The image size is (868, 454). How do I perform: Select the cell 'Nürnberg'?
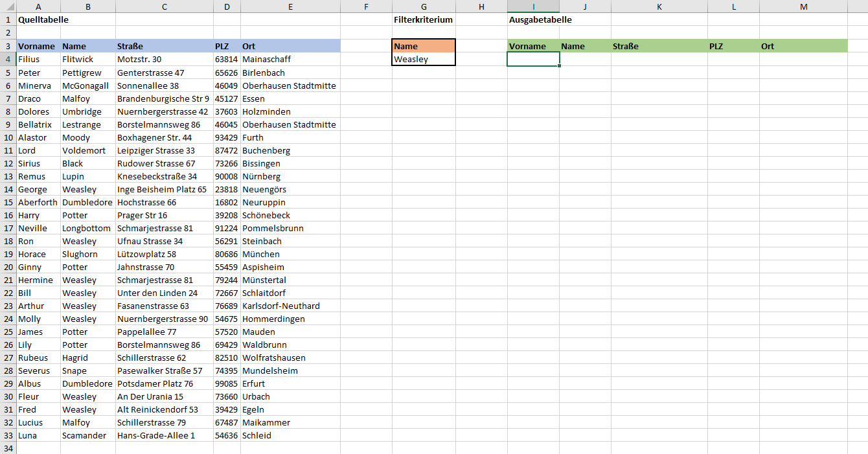(290, 176)
